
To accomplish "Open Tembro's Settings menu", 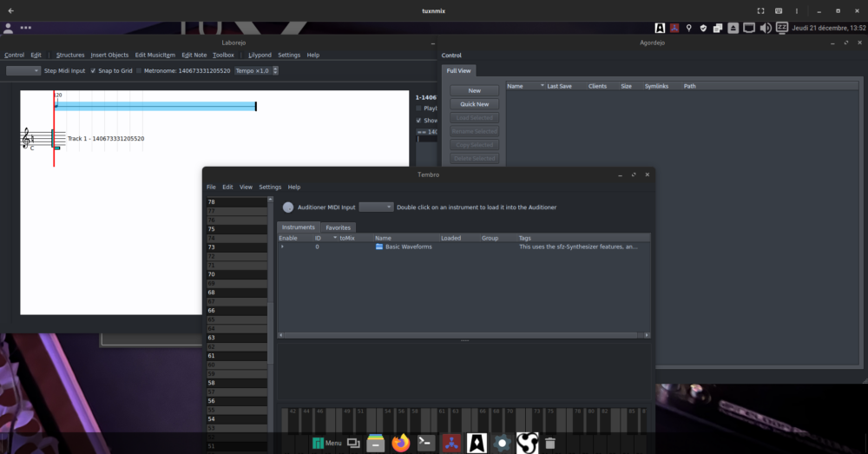I will [270, 188].
